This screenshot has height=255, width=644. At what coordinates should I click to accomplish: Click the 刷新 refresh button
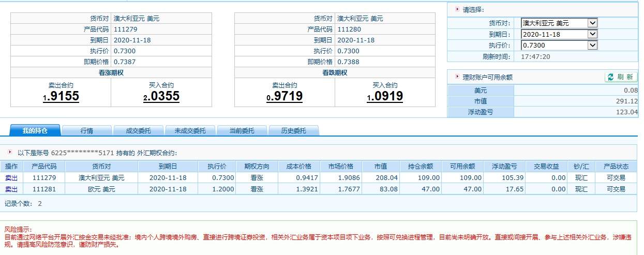(620, 77)
